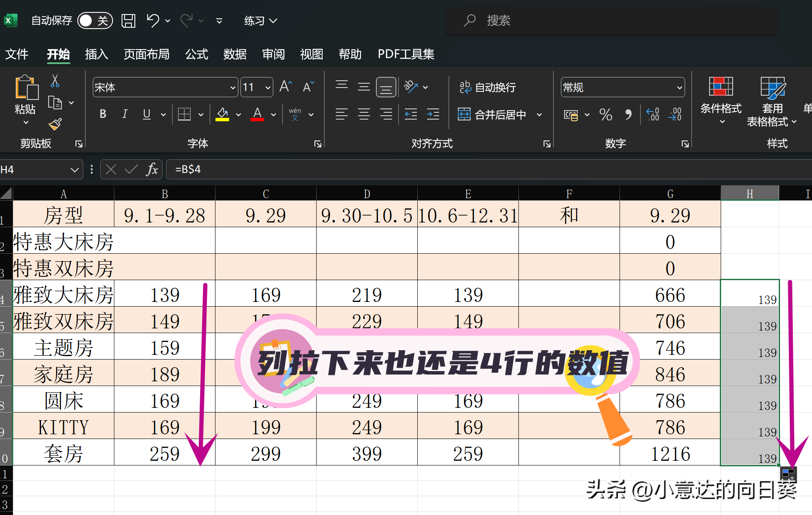The image size is (812, 515).
Task: Increase font size with large A
Action: 285,87
